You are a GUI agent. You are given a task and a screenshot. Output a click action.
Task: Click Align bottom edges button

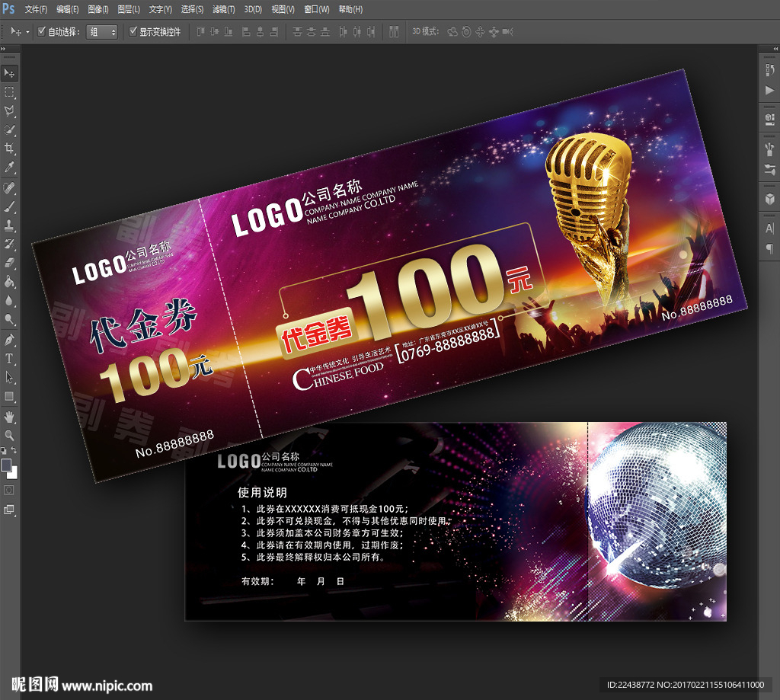point(229,32)
